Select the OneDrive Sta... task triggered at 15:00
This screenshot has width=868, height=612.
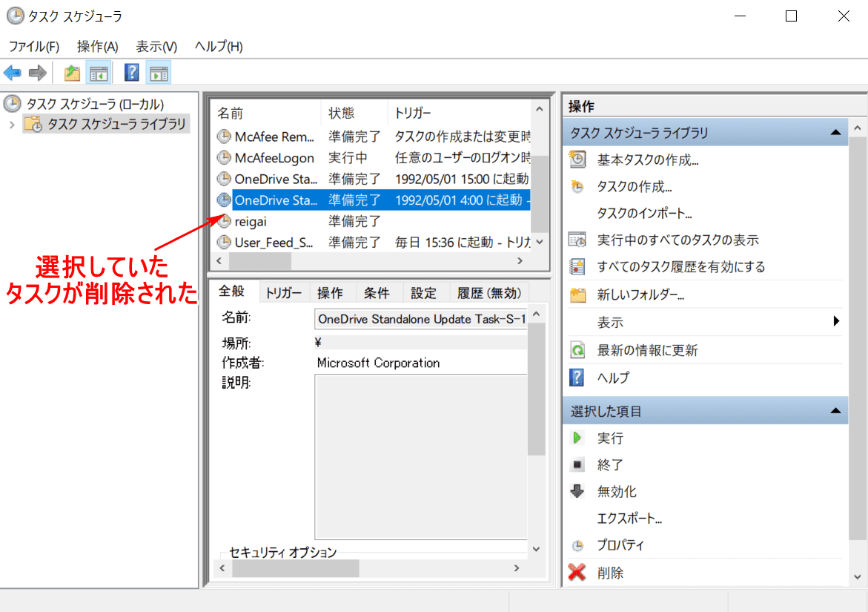[x=372, y=179]
